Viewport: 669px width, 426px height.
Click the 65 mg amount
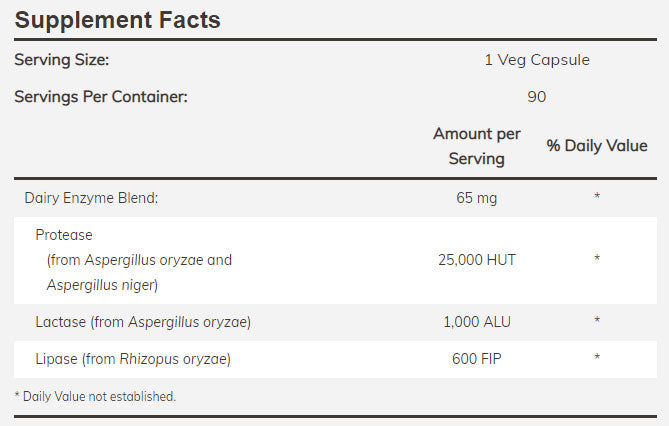click(476, 198)
